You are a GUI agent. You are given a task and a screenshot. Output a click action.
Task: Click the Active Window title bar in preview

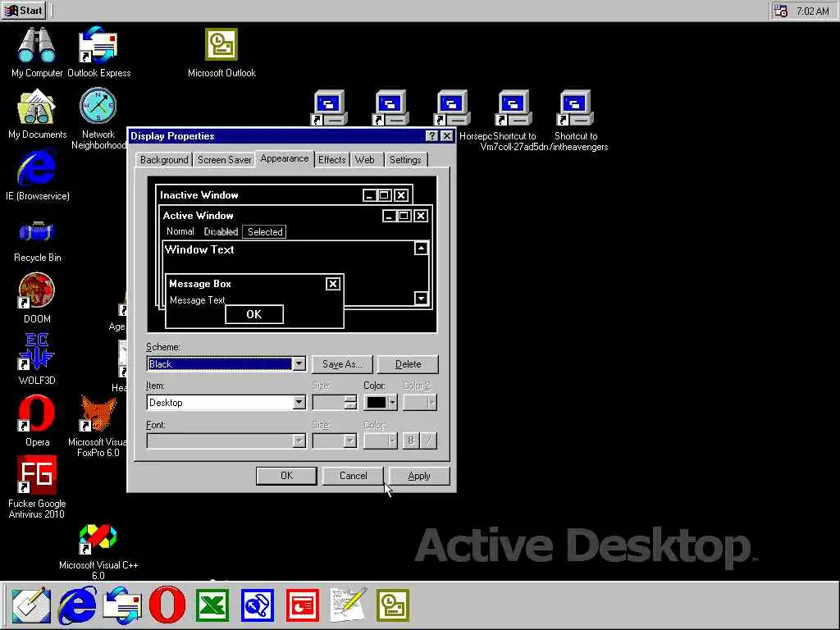tap(297, 216)
